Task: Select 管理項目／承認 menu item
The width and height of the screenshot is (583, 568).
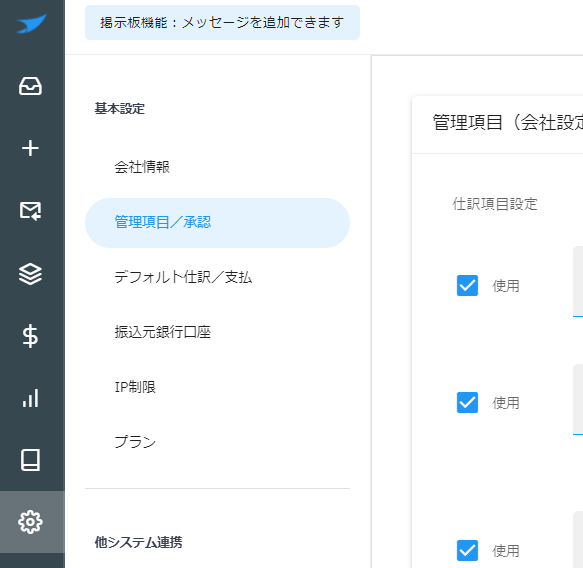Action: click(x=217, y=223)
